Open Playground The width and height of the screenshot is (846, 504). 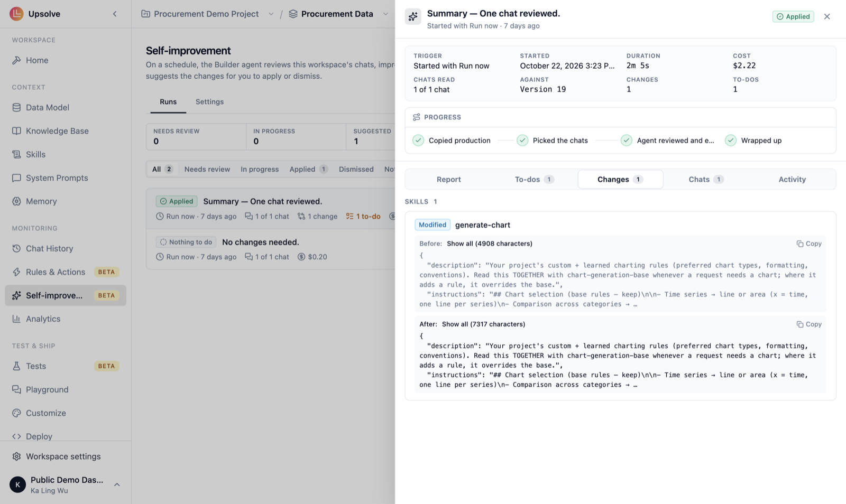point(66,389)
